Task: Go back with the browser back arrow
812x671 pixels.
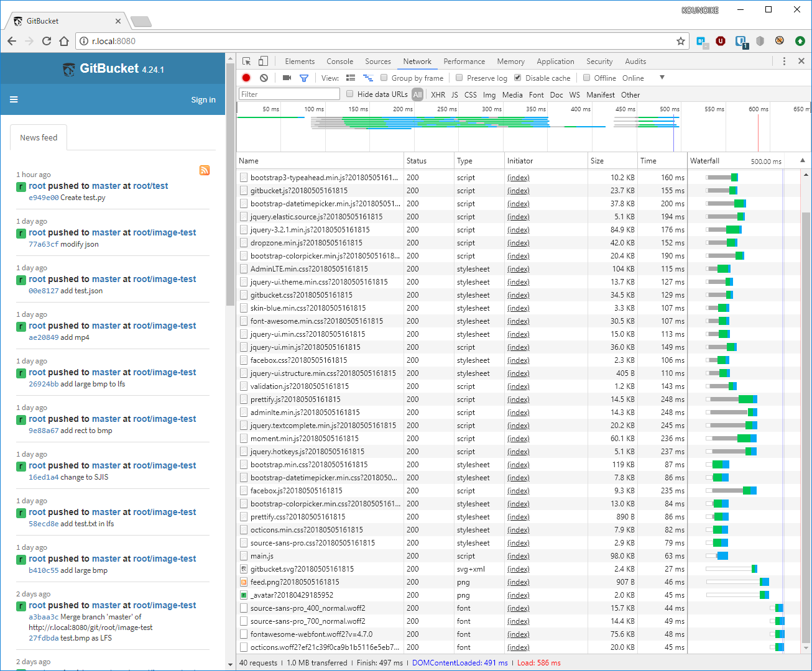Action: (x=12, y=41)
